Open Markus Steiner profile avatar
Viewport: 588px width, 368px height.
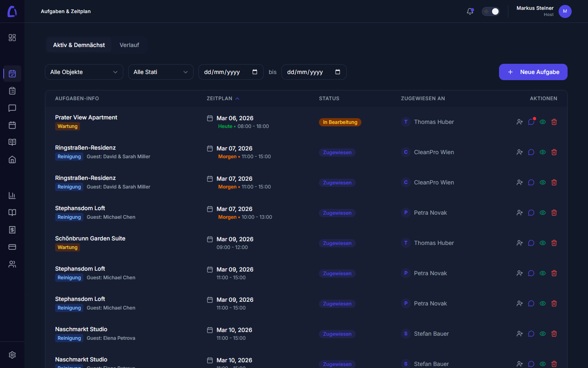pos(565,11)
